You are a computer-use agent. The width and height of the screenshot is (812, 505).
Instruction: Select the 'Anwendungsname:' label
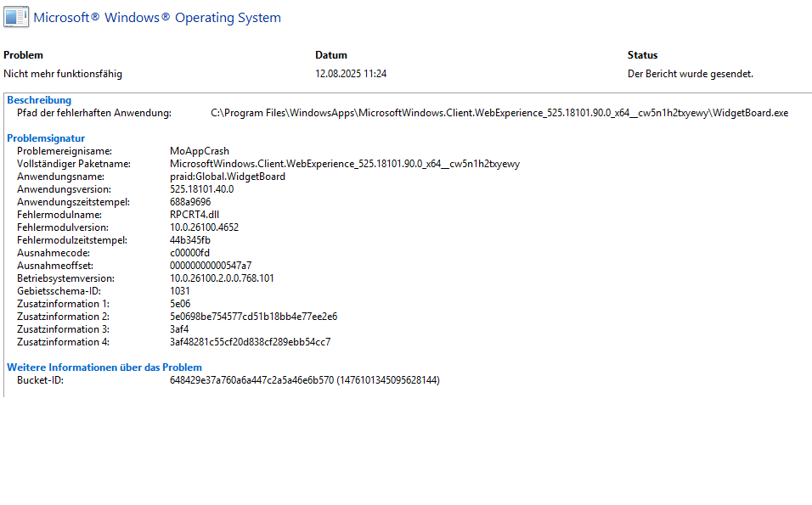tap(60, 177)
